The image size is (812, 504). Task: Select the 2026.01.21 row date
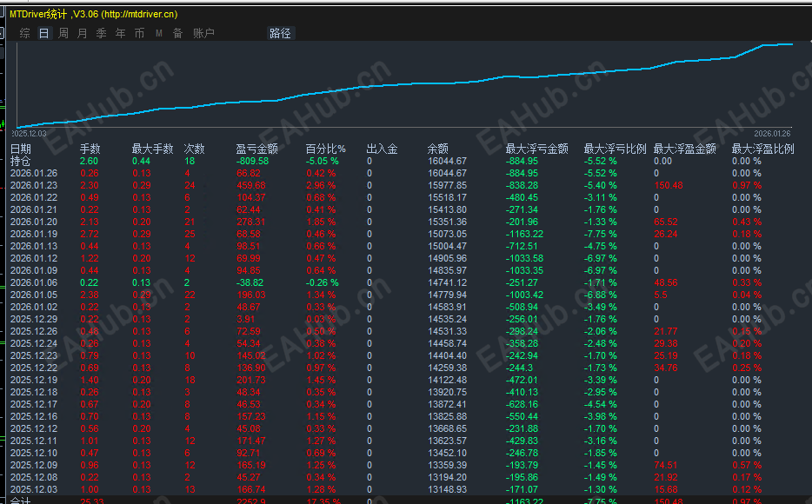[34, 209]
